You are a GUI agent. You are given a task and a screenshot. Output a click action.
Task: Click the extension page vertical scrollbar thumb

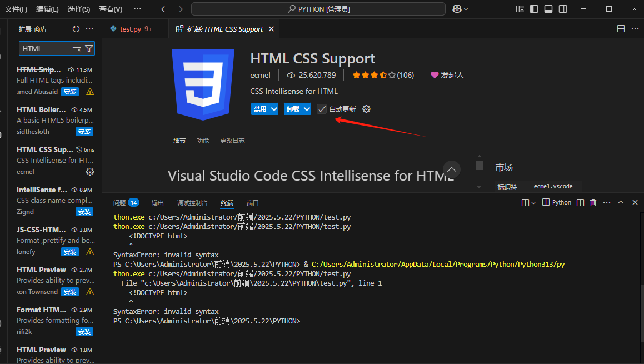[x=479, y=165]
